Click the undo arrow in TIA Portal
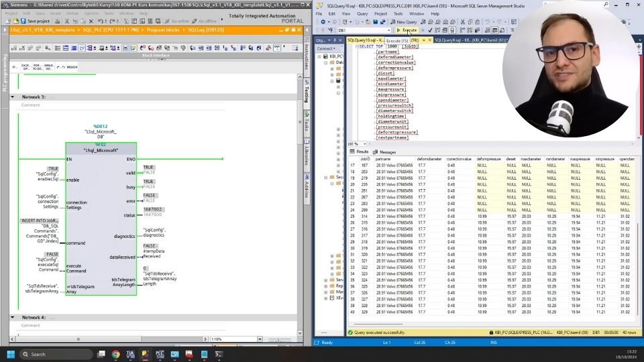 point(101,21)
